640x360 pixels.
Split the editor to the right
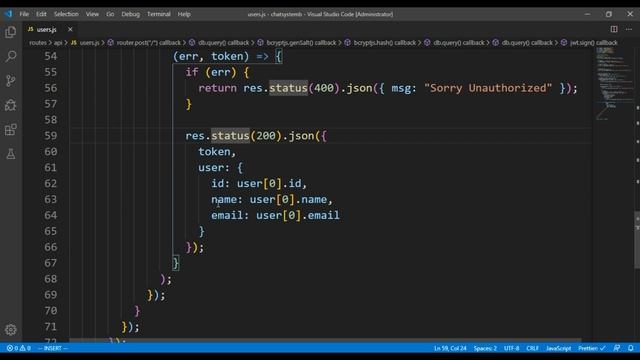614,29
